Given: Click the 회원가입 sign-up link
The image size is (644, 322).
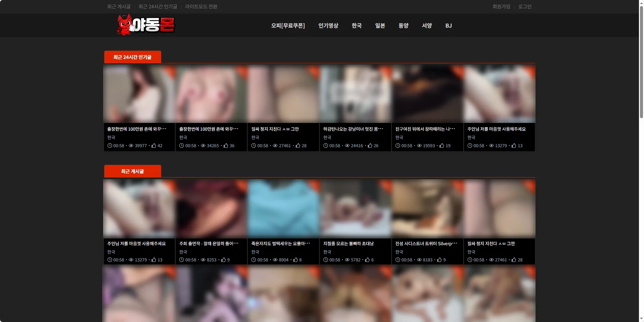Looking at the screenshot, I should coord(502,7).
